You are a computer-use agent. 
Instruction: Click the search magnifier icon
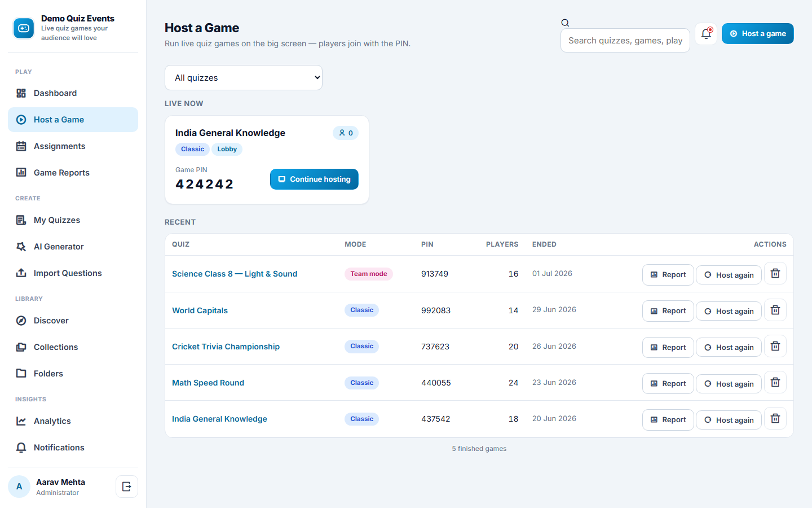(565, 23)
